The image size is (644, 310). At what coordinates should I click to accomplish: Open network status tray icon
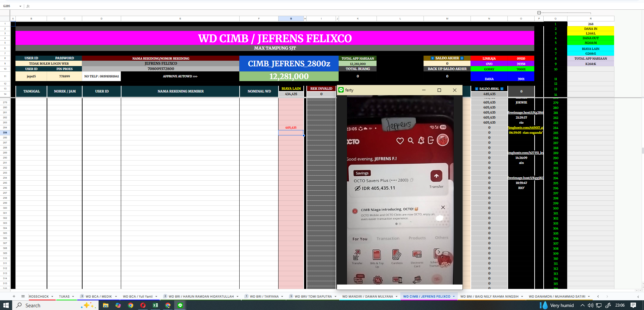point(599,305)
